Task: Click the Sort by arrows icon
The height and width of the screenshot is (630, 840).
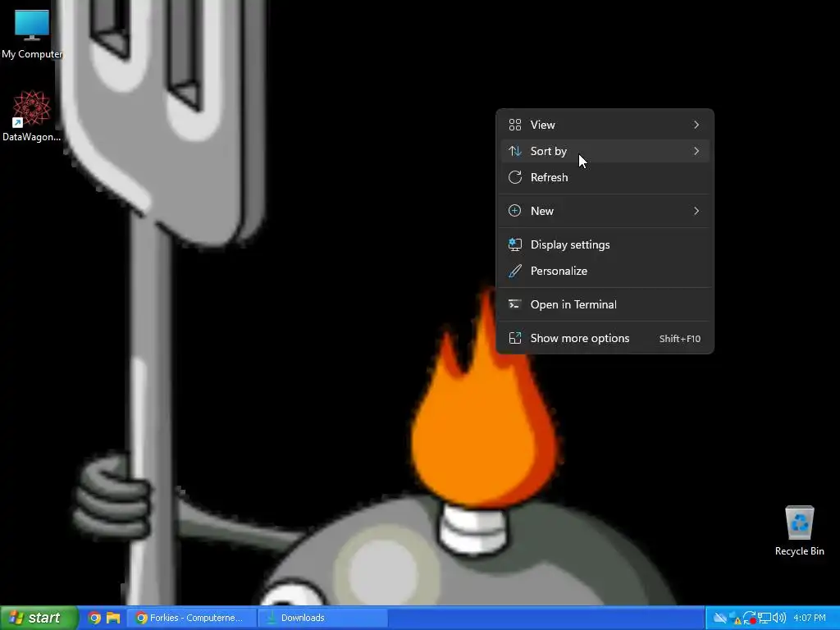Action: pos(515,151)
